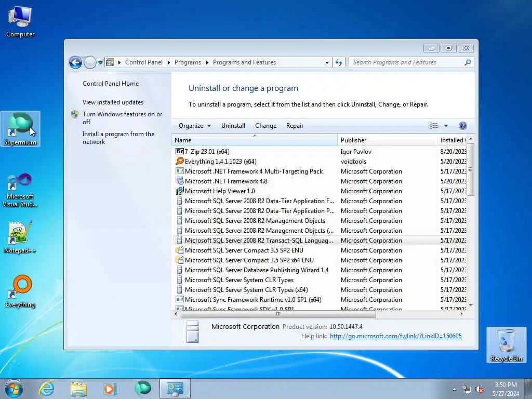
Task: Click the Control Panel root icon in address bar
Action: click(x=110, y=62)
